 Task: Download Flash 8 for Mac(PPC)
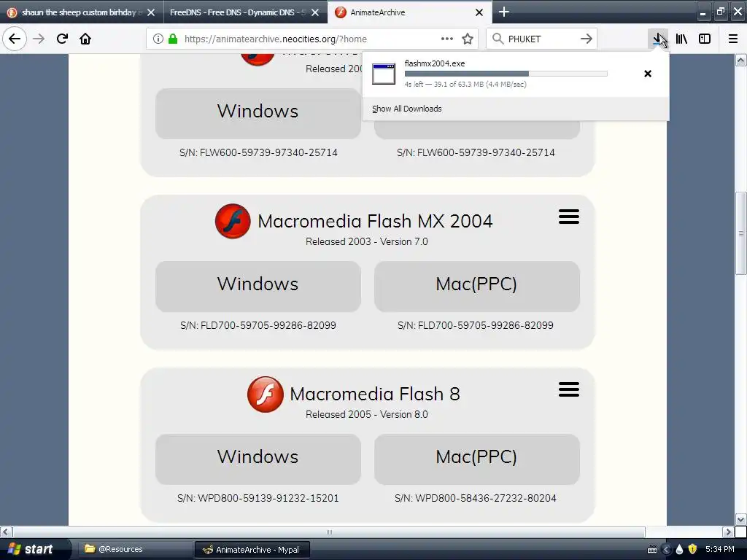[476, 459]
